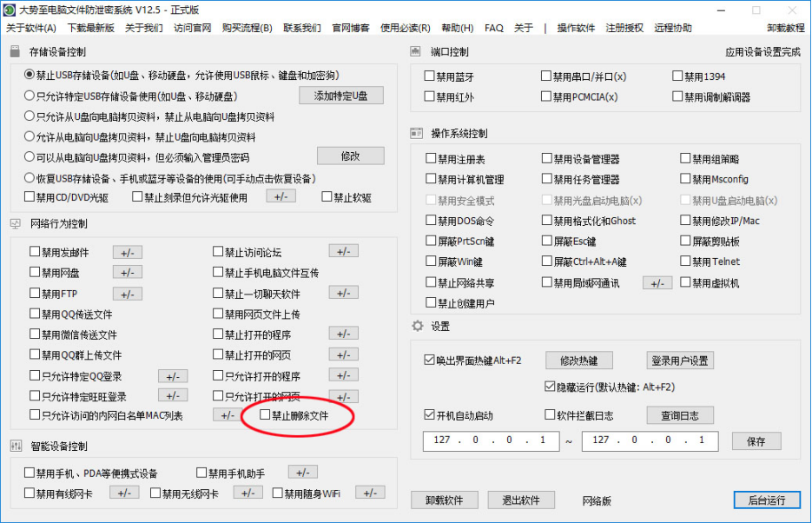812x523 pixels.
Task: Toggle the 隐藏运行 checkbox
Action: click(x=550, y=387)
